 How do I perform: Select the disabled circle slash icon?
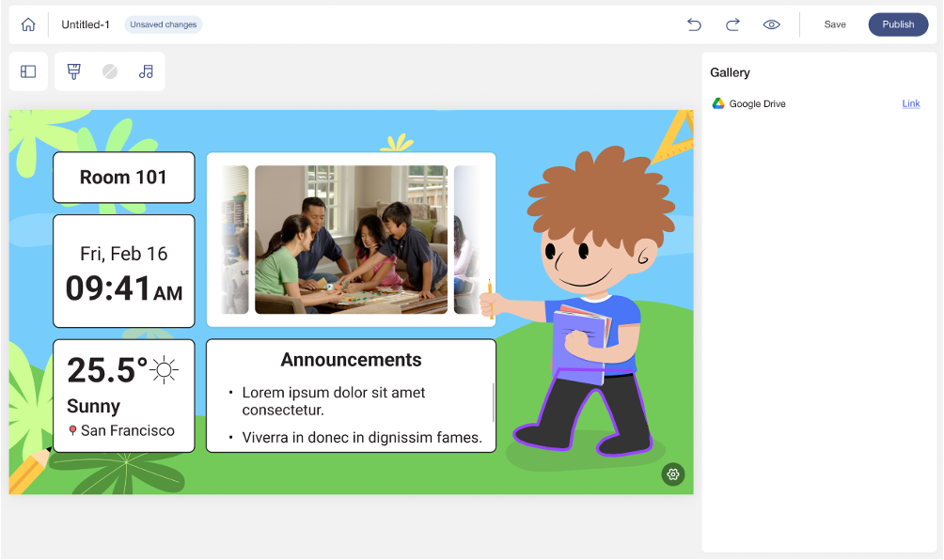[110, 71]
